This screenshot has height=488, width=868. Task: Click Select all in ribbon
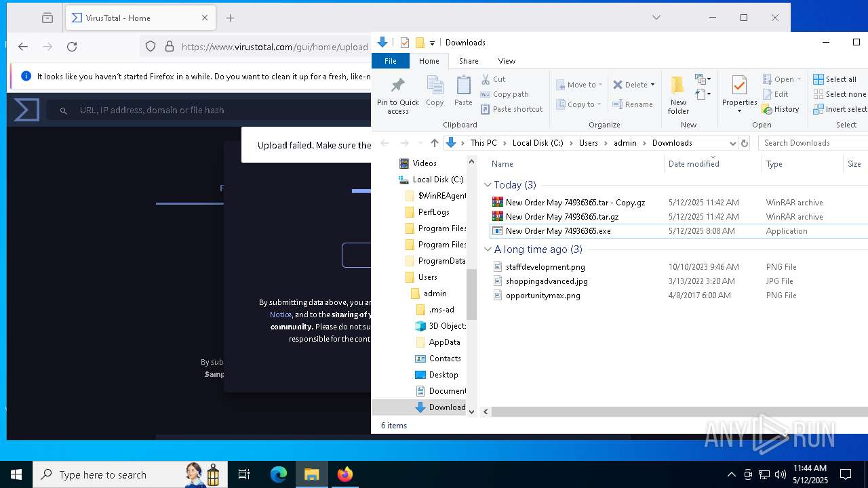pos(835,79)
